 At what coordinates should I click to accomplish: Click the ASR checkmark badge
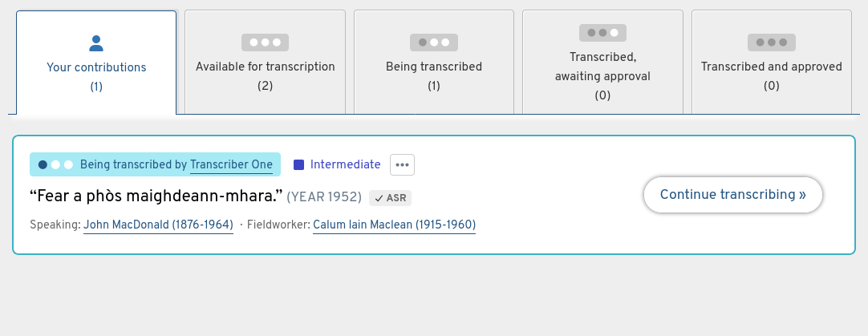tap(391, 198)
